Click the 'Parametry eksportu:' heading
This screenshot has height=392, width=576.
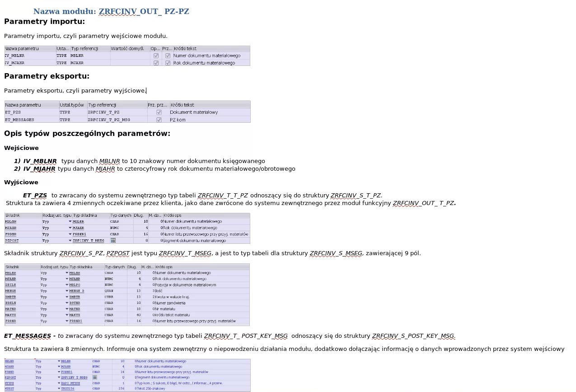[47, 76]
